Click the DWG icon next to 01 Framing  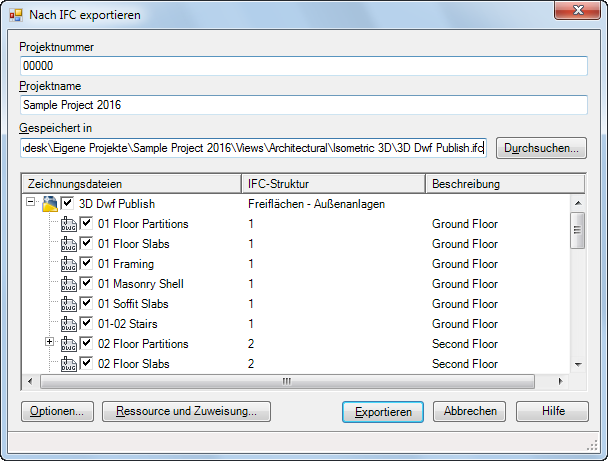pos(69,264)
